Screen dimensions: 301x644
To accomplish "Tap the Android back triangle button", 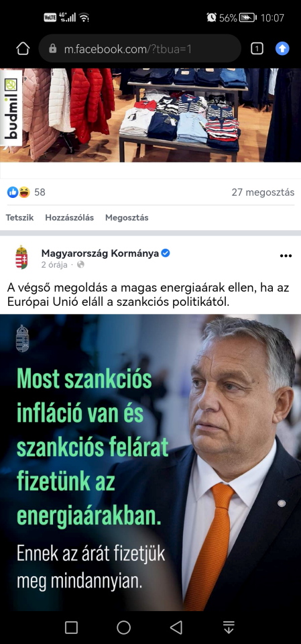I will pyautogui.click(x=176, y=627).
